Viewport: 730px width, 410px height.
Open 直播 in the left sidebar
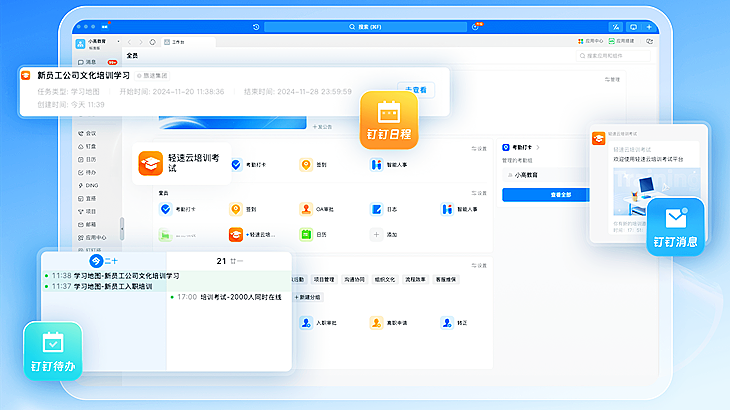[x=87, y=199]
